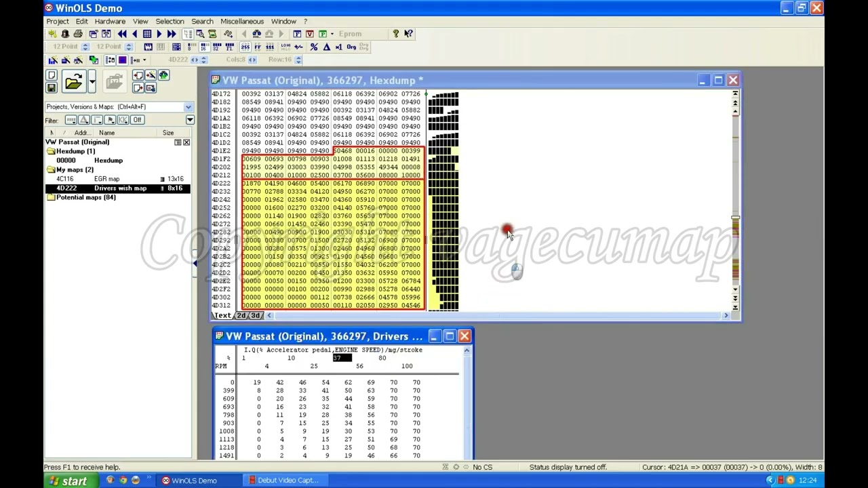Turn filter off with Off button
This screenshot has height=488, width=868.
(x=137, y=120)
